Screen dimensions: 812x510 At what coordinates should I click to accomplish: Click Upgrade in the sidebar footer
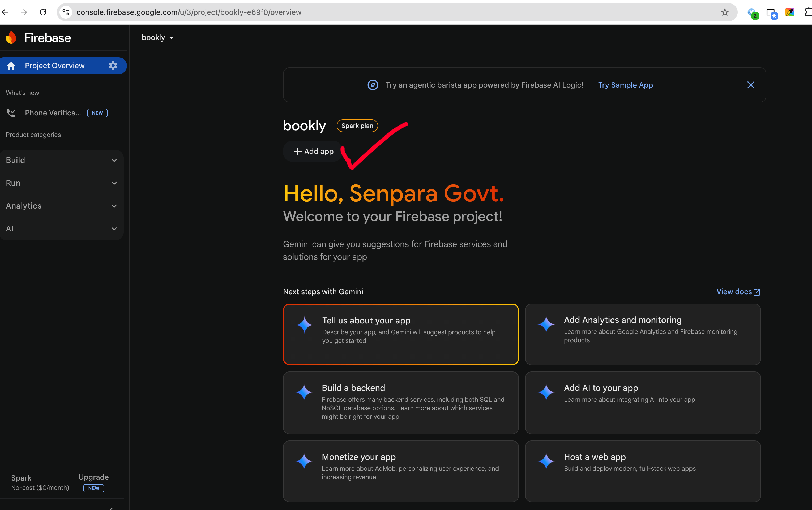93,477
